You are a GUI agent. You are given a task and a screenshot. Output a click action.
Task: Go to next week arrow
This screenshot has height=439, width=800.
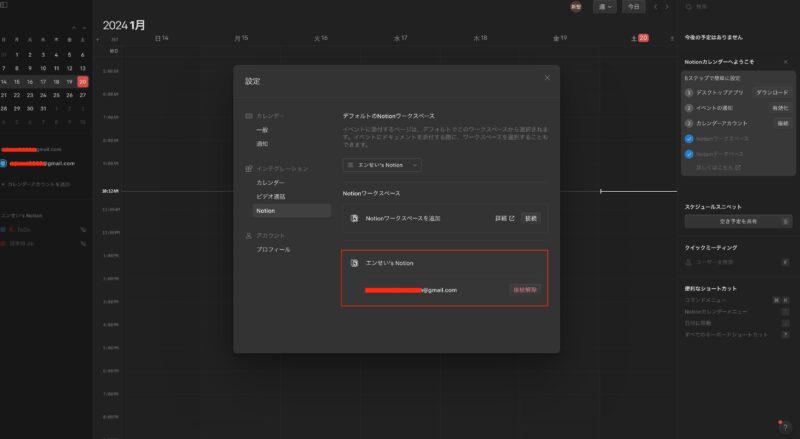click(x=667, y=7)
